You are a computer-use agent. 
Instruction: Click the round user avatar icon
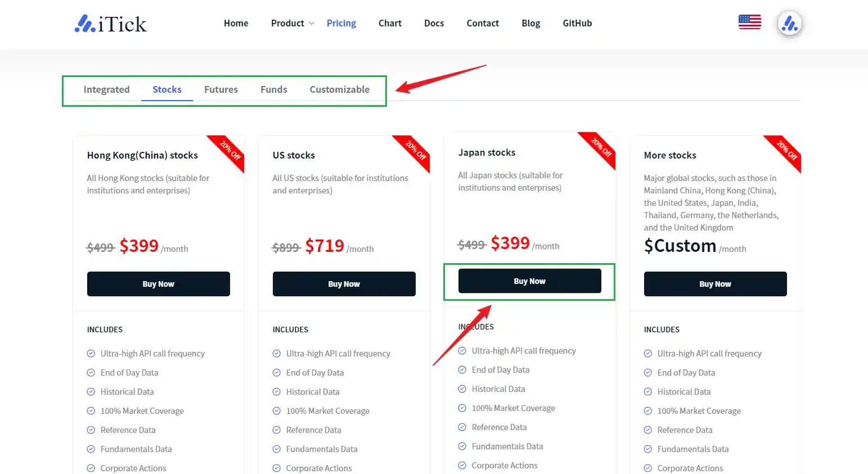pos(789,24)
